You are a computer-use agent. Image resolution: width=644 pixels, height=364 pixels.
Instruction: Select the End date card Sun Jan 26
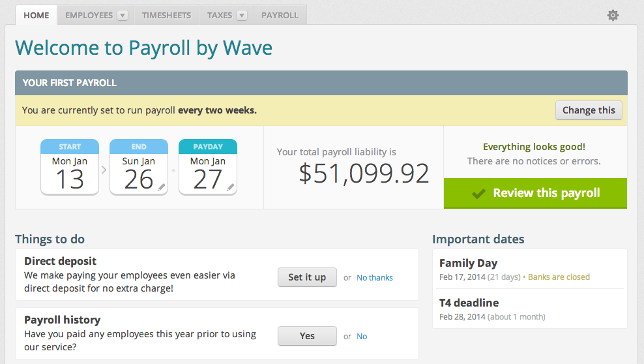coord(139,167)
